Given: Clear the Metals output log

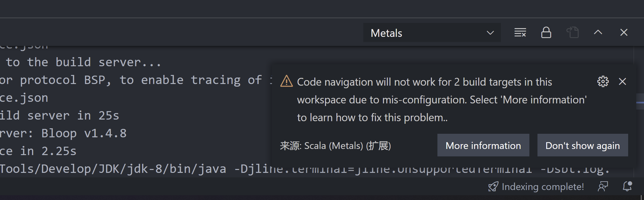Looking at the screenshot, I should point(520,32).
